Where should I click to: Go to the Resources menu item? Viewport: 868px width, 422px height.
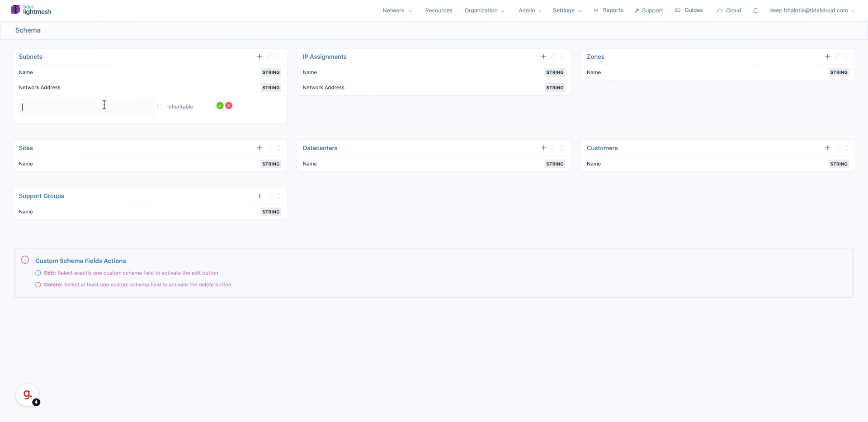coord(439,10)
